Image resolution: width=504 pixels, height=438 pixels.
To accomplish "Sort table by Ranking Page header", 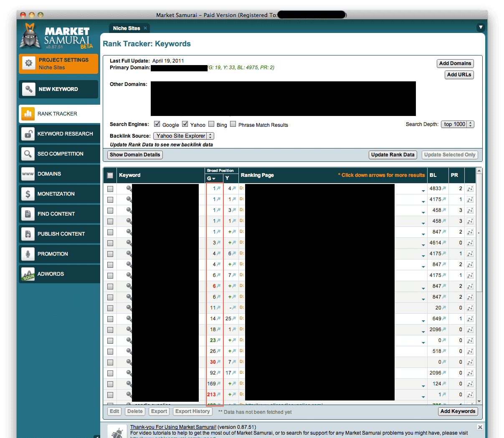I will pos(257,175).
